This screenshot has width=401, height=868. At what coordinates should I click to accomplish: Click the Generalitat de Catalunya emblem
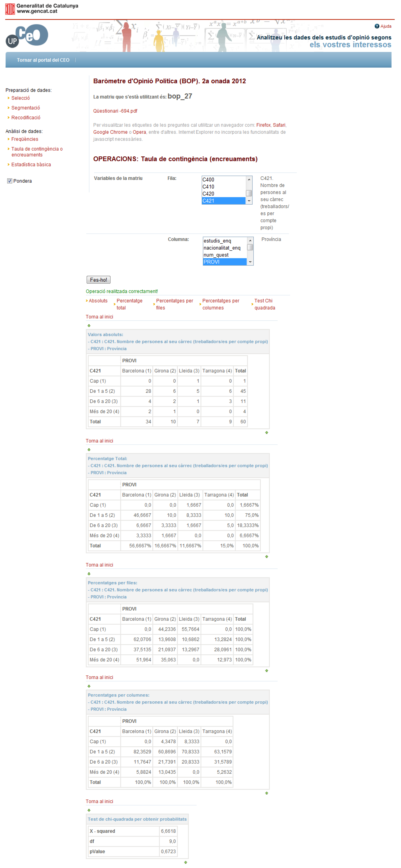10,9
